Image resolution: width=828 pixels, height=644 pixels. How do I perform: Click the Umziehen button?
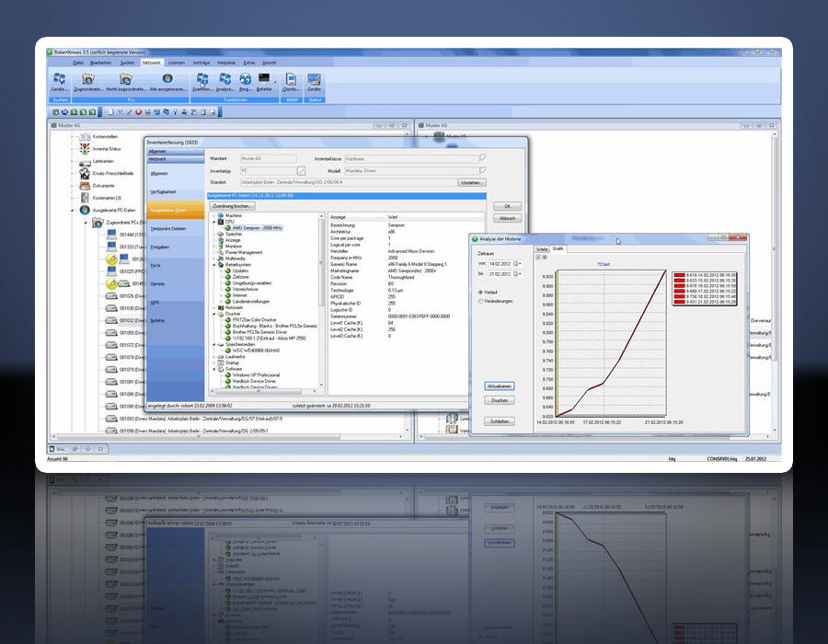(x=472, y=182)
